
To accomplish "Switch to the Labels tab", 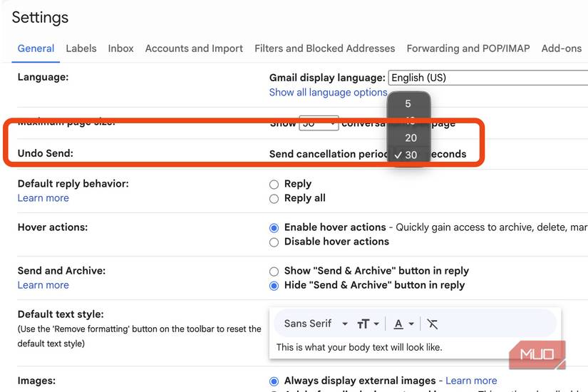I will [81, 48].
